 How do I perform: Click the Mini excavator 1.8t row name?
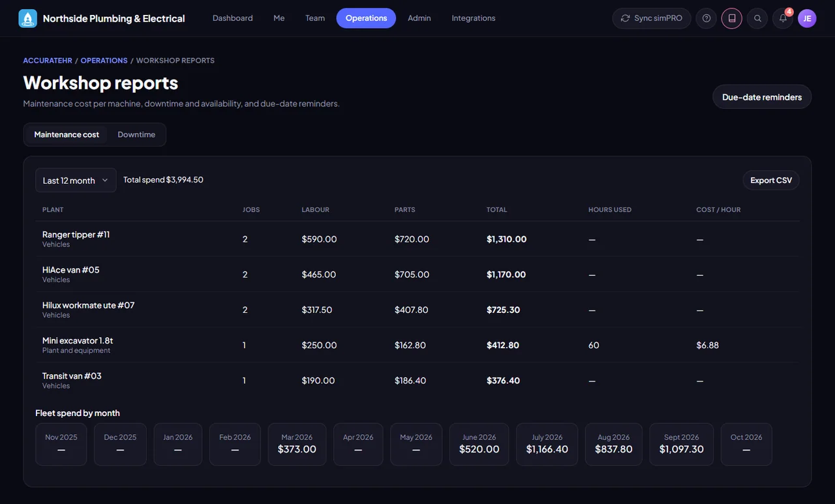[x=78, y=340]
